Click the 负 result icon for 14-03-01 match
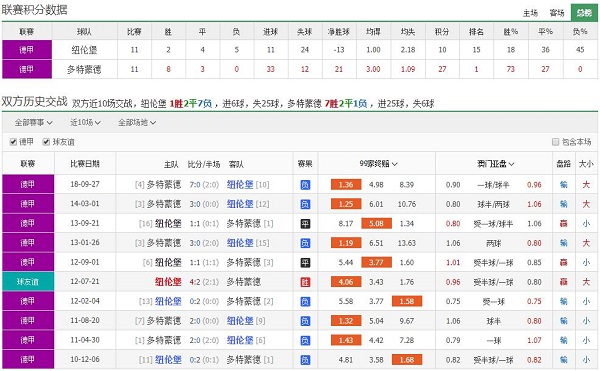This screenshot has height=371, width=600. tap(305, 204)
